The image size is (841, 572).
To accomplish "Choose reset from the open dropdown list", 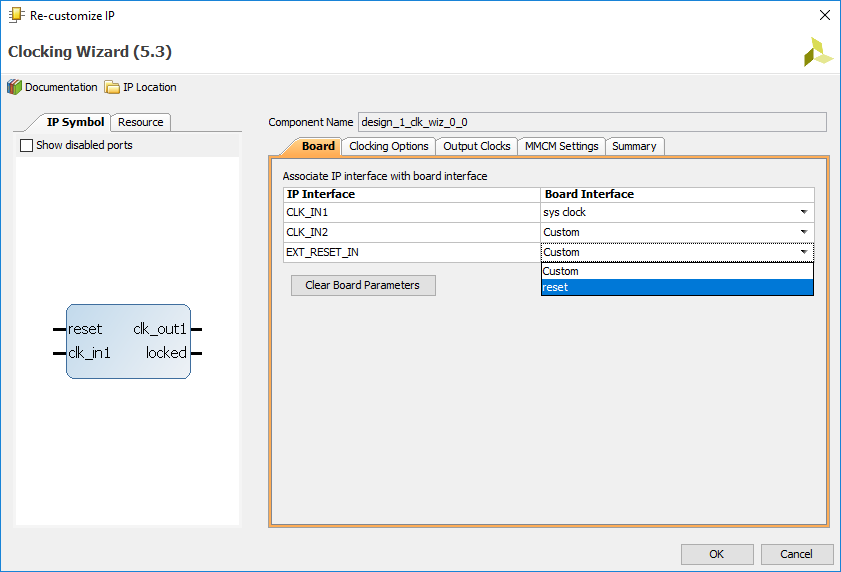I will 677,287.
